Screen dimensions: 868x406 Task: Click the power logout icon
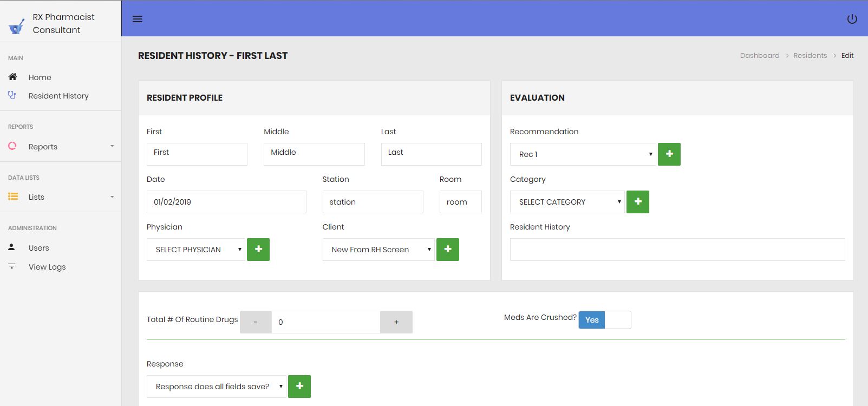(852, 19)
